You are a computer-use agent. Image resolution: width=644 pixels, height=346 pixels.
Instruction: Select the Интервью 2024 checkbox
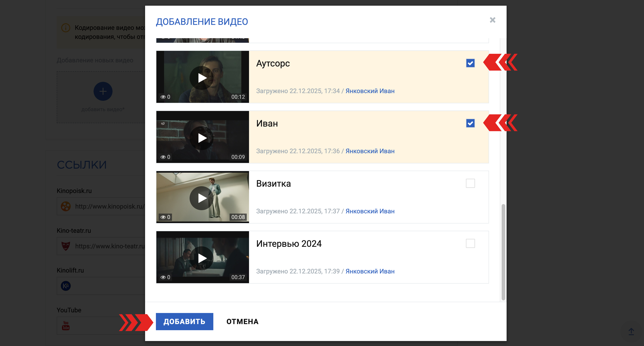(470, 243)
